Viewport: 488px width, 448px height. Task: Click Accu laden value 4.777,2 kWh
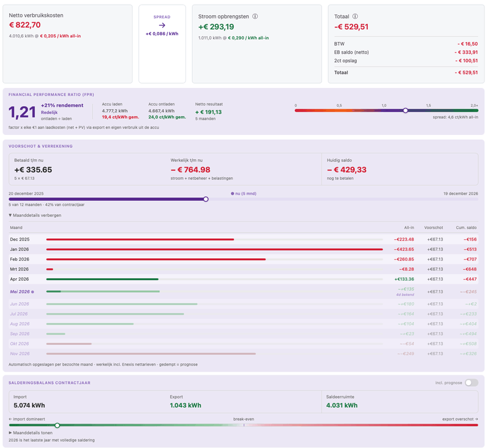click(115, 111)
